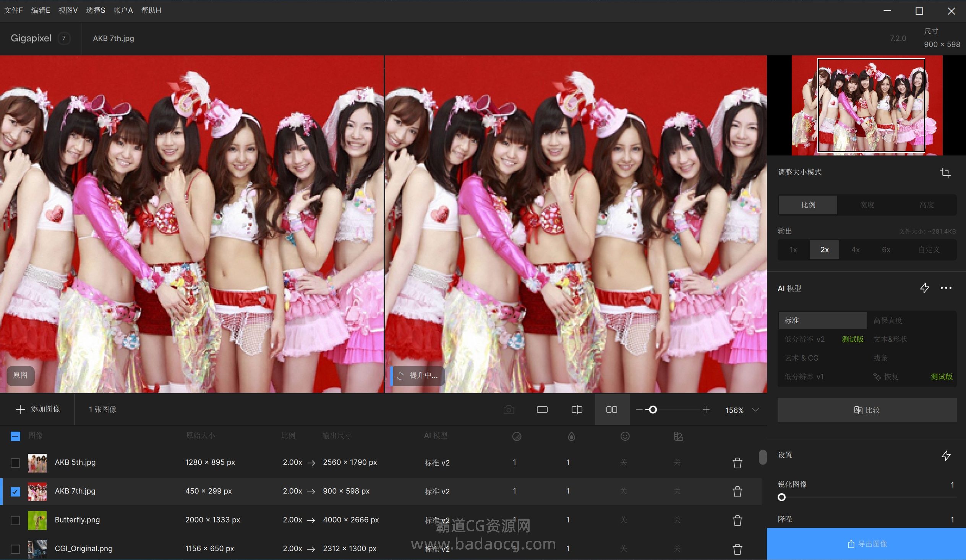Select the Butterfly.png thumbnail
This screenshot has height=560, width=966.
37,520
